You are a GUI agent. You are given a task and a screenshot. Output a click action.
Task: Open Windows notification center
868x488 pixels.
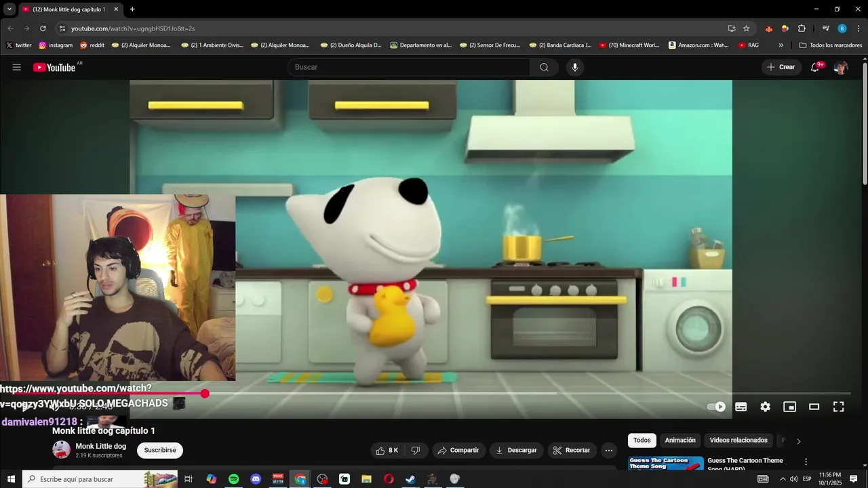tap(854, 479)
